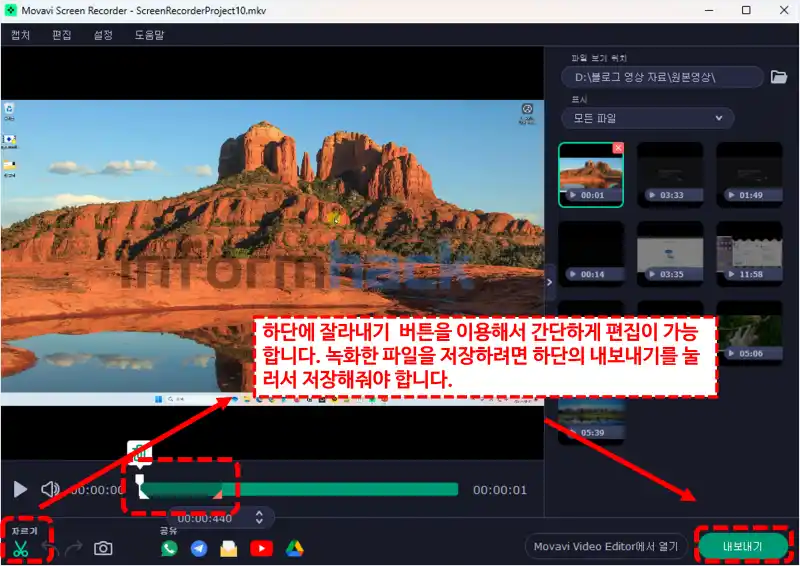
Task: Select the 05:06 video thumbnail
Action: tap(749, 333)
